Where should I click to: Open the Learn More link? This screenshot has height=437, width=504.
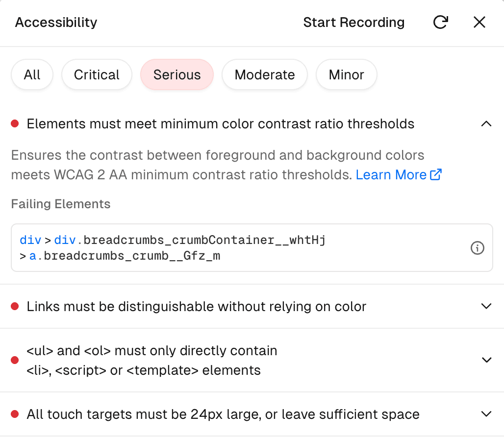(x=391, y=174)
